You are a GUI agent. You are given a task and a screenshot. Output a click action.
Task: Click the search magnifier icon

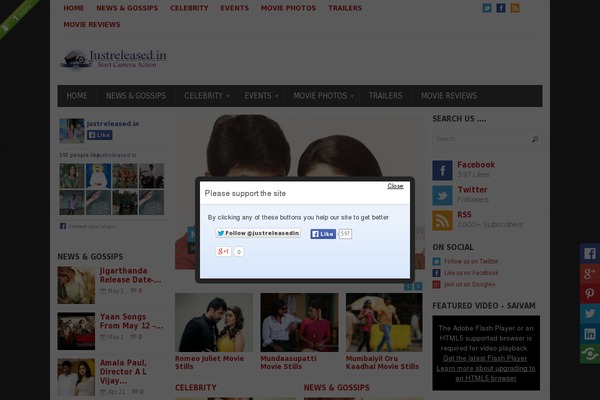tap(535, 139)
